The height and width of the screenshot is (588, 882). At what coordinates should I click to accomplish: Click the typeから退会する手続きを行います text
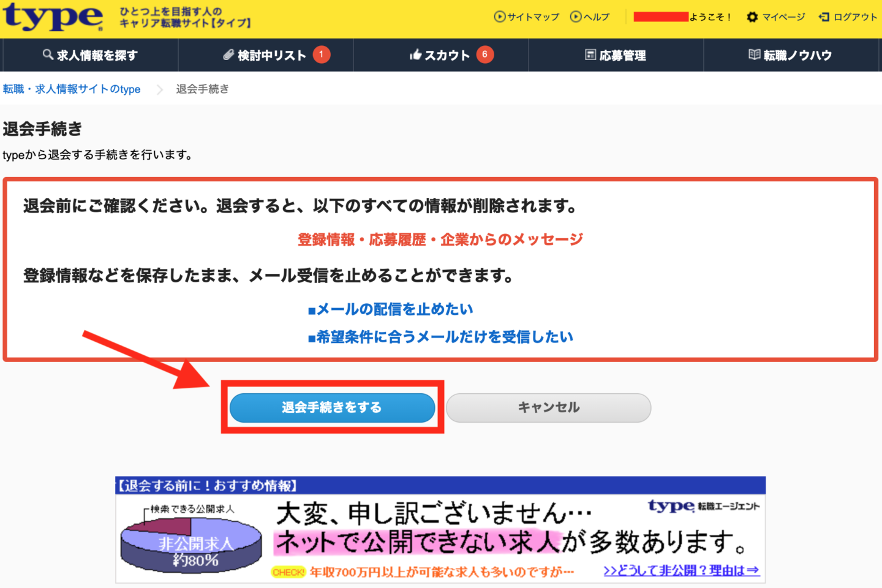point(98,155)
